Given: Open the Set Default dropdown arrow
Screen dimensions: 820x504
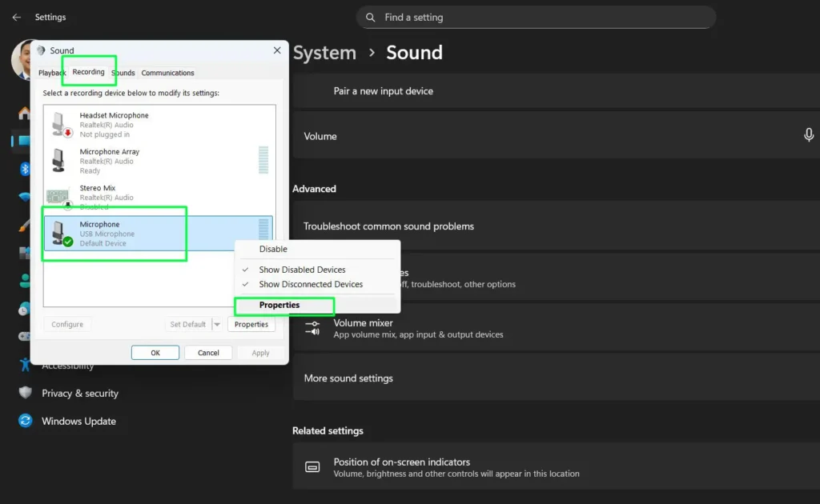Looking at the screenshot, I should click(216, 324).
